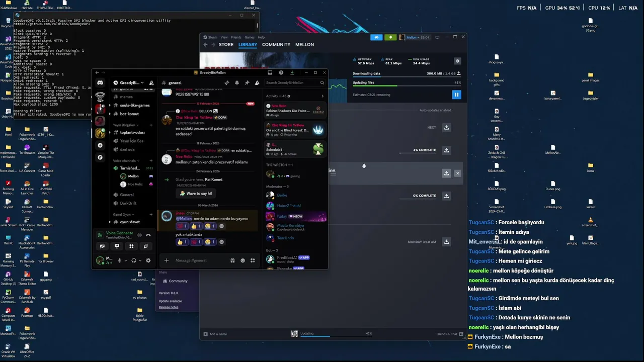Open Friends menu in Steam
This screenshot has width=644, height=362.
pos(236,37)
